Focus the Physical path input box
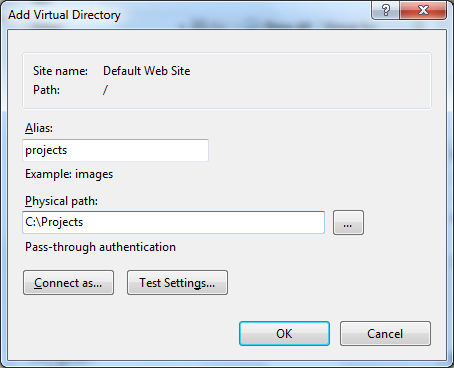The image size is (454, 368). pyautogui.click(x=173, y=222)
